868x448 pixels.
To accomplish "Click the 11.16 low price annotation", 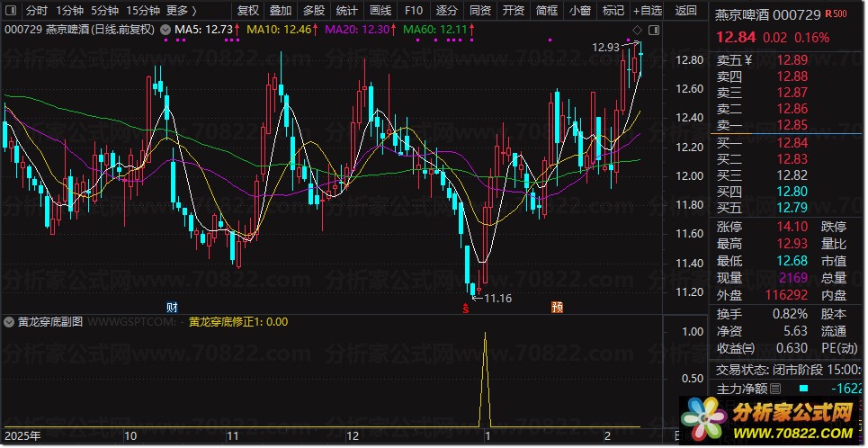I will 497,299.
